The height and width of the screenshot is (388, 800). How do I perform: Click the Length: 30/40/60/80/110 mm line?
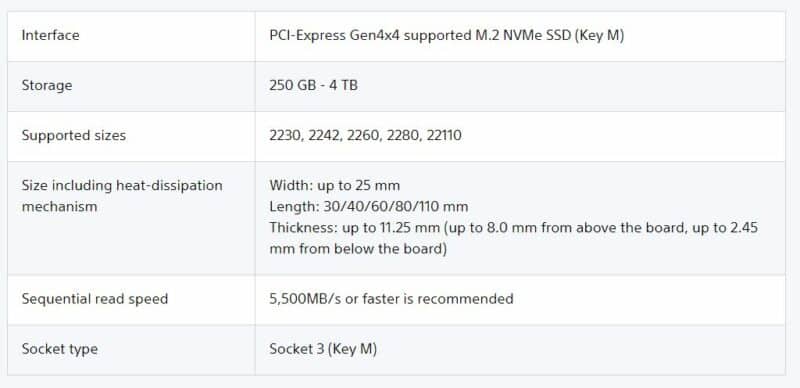[369, 207]
